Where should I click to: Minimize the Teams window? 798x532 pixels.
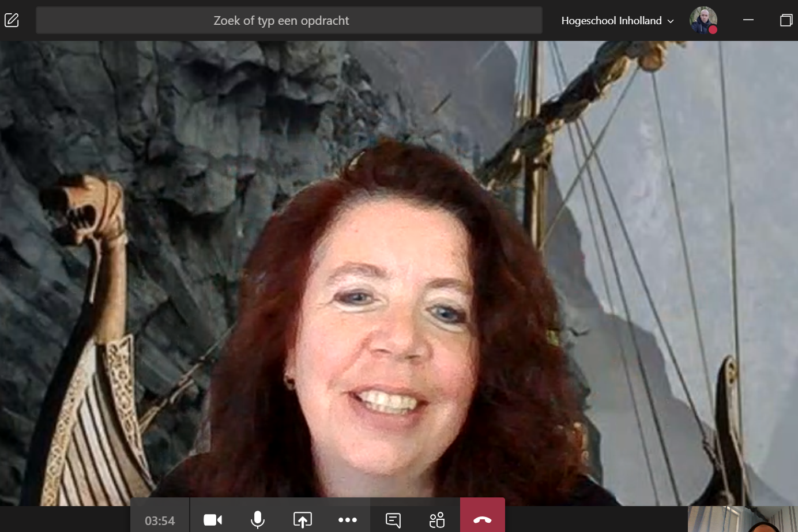[748, 20]
